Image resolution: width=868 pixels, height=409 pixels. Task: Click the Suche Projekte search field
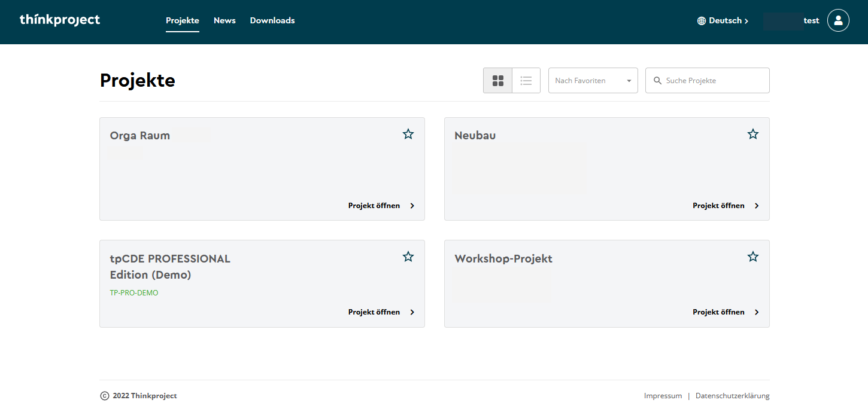pyautogui.click(x=714, y=81)
